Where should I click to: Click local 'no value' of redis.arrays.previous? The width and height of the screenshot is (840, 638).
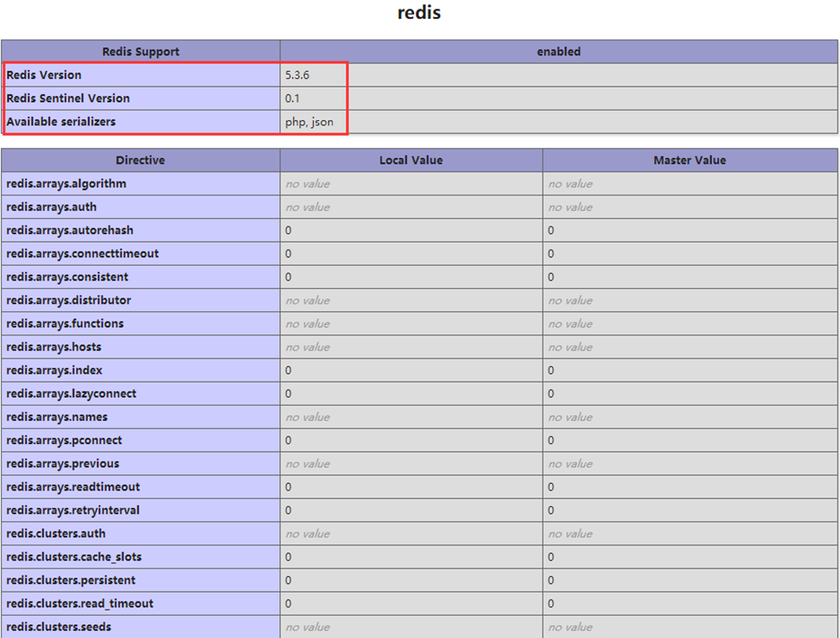tap(308, 464)
